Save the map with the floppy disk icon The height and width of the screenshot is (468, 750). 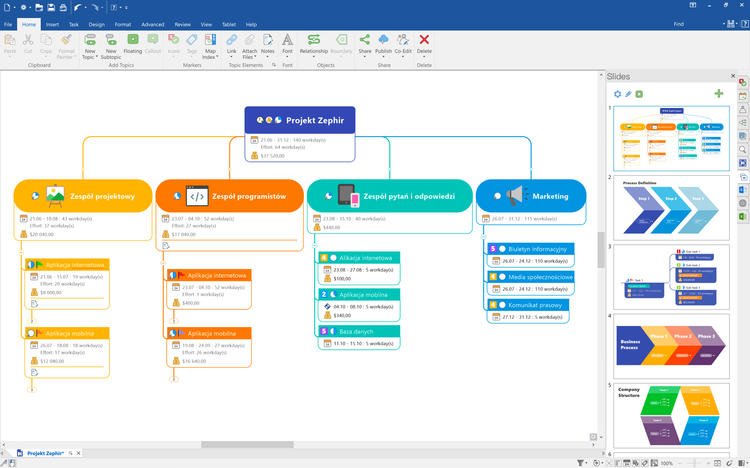(51, 7)
